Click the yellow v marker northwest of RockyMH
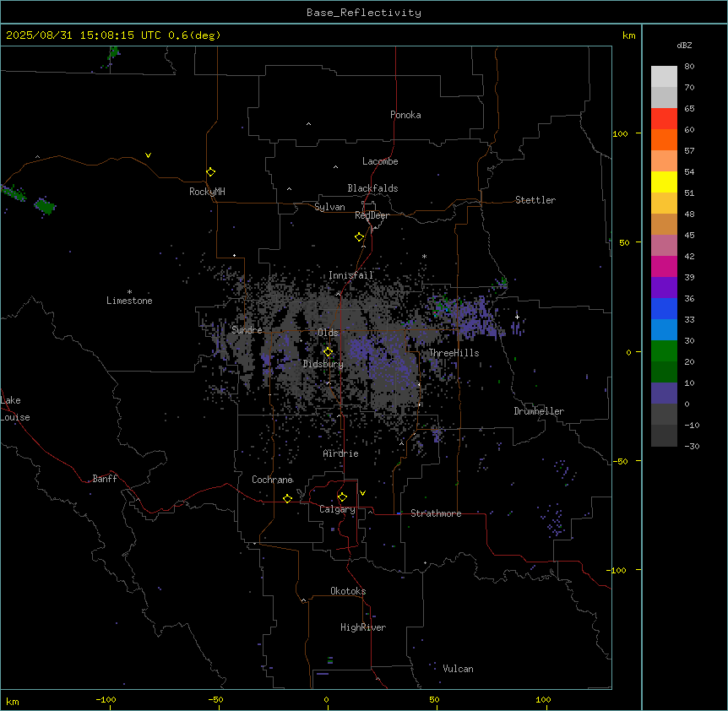Viewport: 728px width, 711px height. [x=148, y=155]
